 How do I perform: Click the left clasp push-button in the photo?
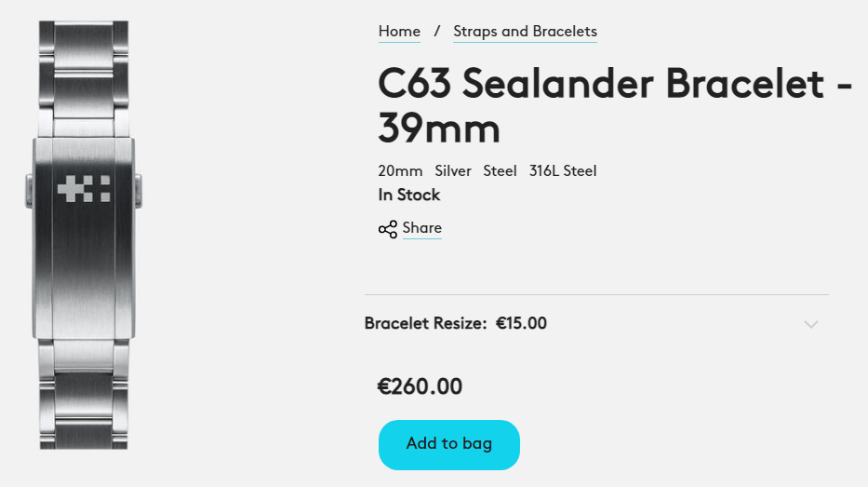pyautogui.click(x=29, y=191)
